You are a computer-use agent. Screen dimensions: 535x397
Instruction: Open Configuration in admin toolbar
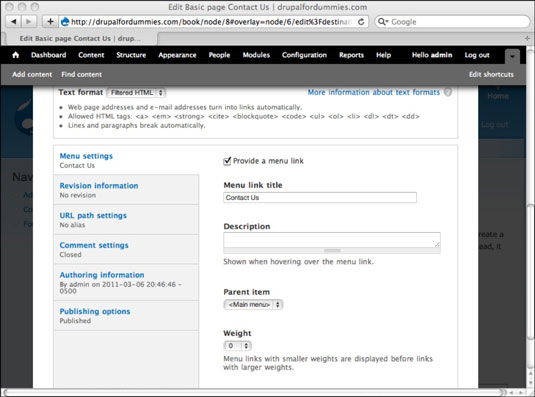tap(304, 55)
